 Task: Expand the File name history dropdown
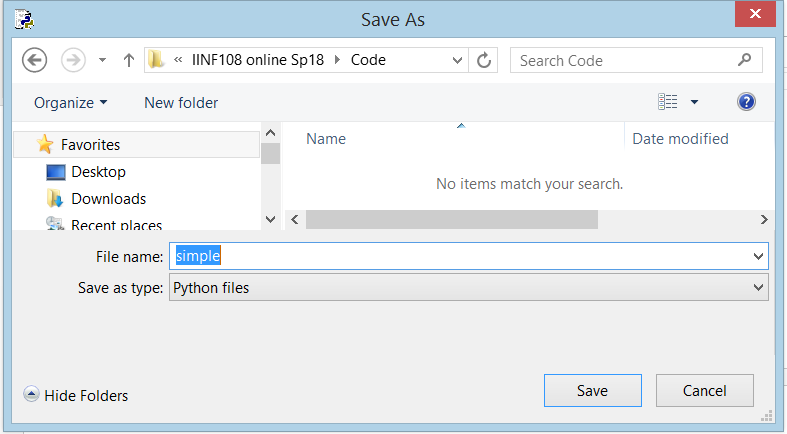758,256
